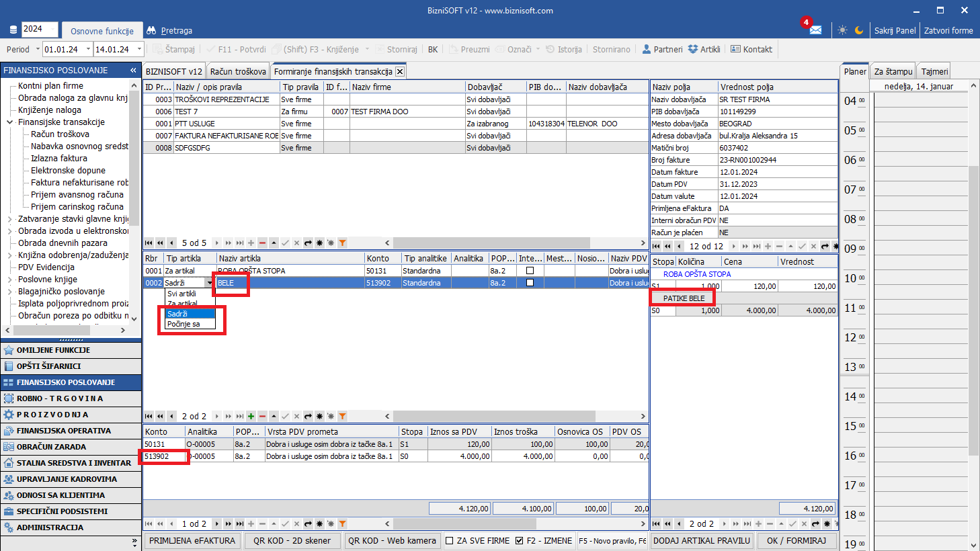Open Partneri from the toolbar
The image size is (980, 551).
pyautogui.click(x=662, y=49)
